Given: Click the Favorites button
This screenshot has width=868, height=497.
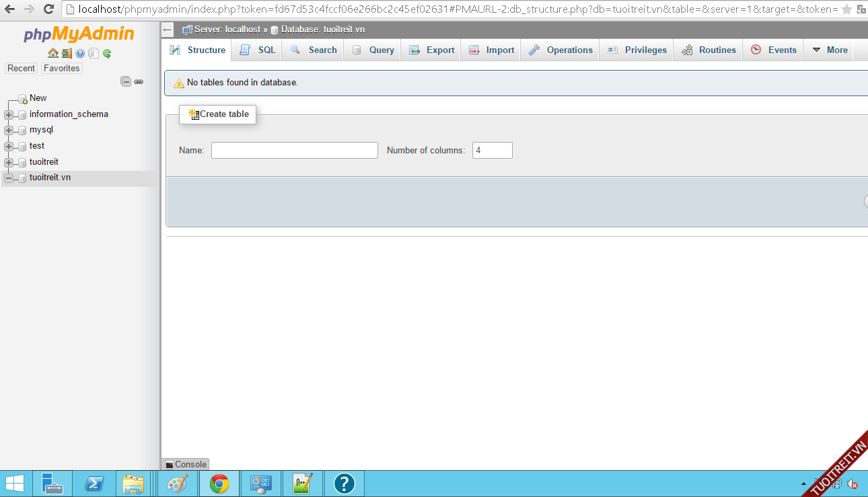Looking at the screenshot, I should pos(61,68).
